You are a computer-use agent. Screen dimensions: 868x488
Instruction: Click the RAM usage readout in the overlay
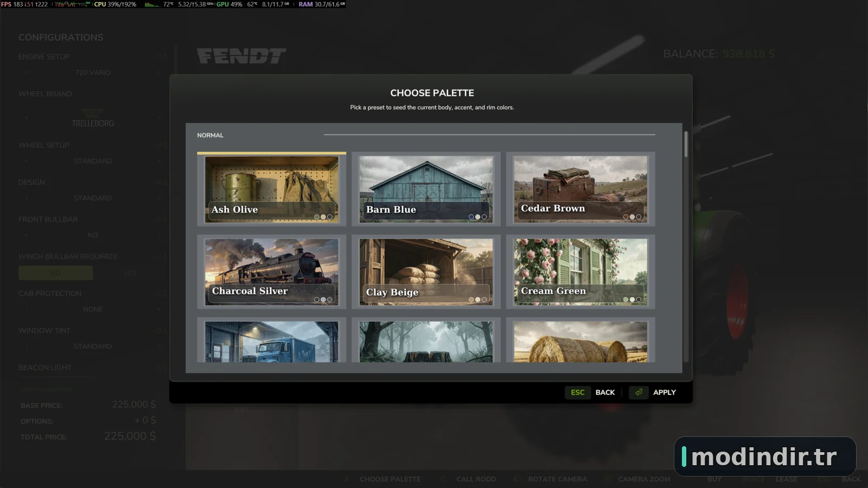point(322,4)
